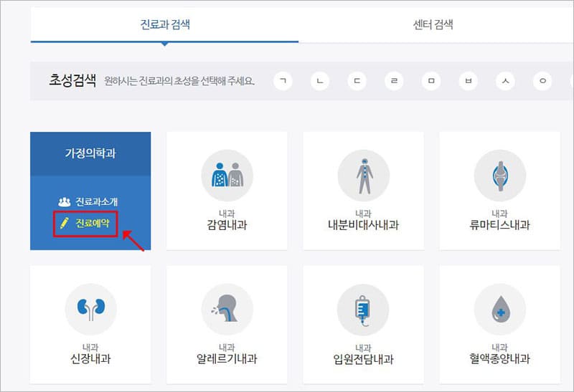Select the 가정의학과 card title

pyautogui.click(x=90, y=153)
